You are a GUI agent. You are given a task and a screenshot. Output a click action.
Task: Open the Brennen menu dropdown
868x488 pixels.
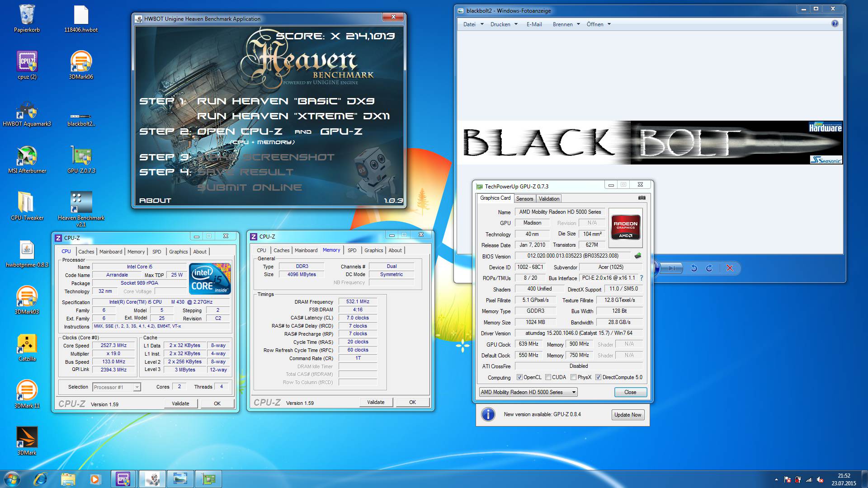tap(566, 24)
